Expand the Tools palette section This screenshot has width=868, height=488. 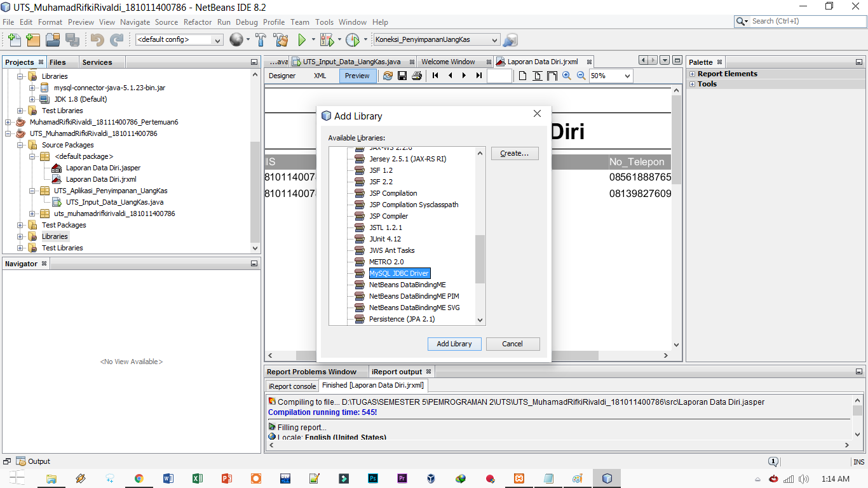[693, 84]
